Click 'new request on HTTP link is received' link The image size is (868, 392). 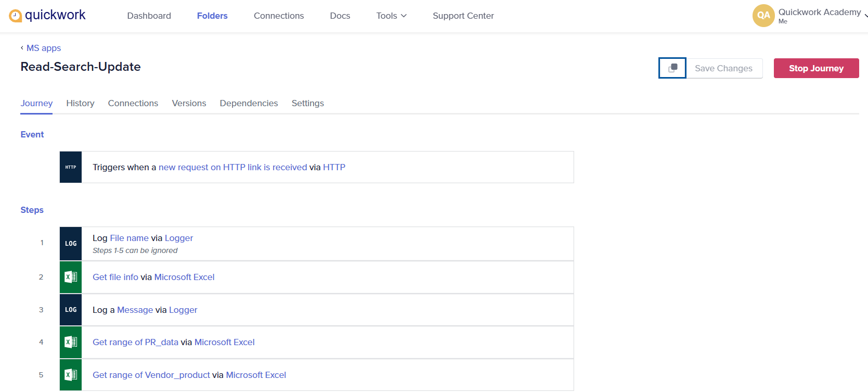click(x=233, y=167)
